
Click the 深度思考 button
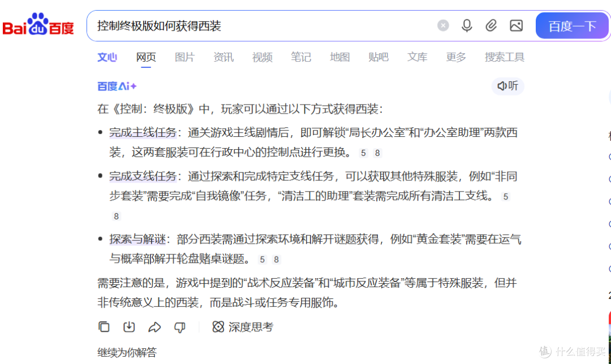(x=243, y=327)
